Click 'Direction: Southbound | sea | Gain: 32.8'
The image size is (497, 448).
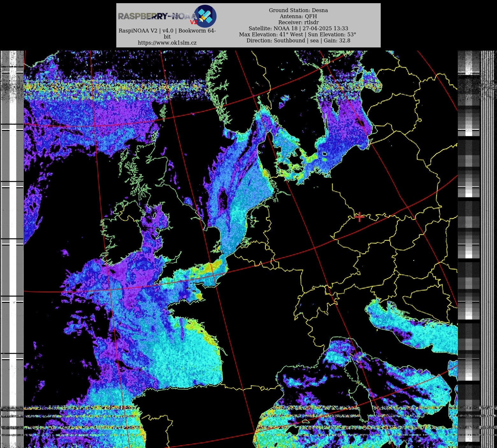pos(298,40)
